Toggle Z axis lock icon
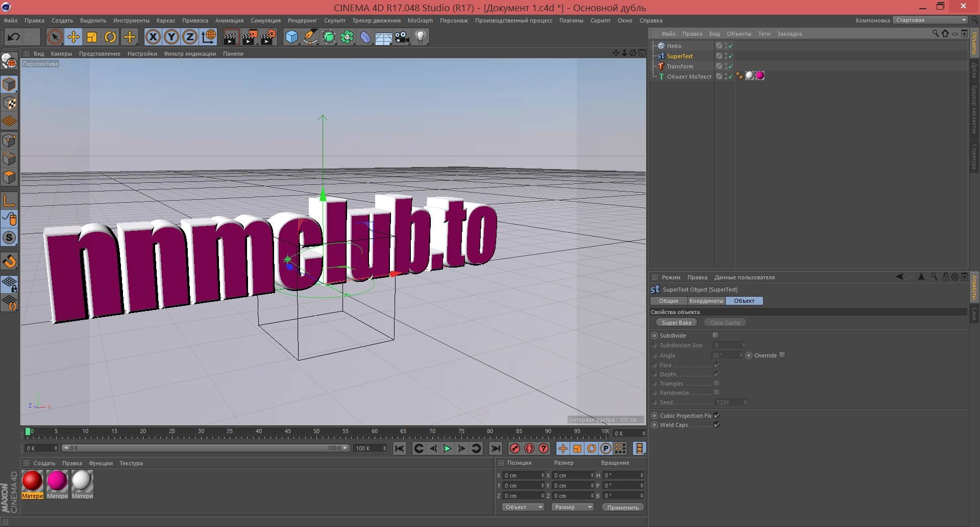Viewport: 980px width, 527px height. click(x=190, y=37)
